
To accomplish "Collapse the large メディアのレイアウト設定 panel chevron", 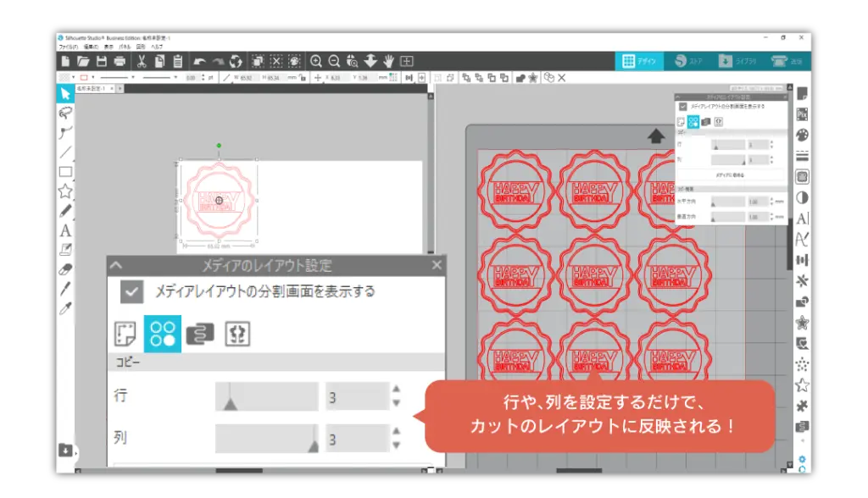I will [116, 265].
